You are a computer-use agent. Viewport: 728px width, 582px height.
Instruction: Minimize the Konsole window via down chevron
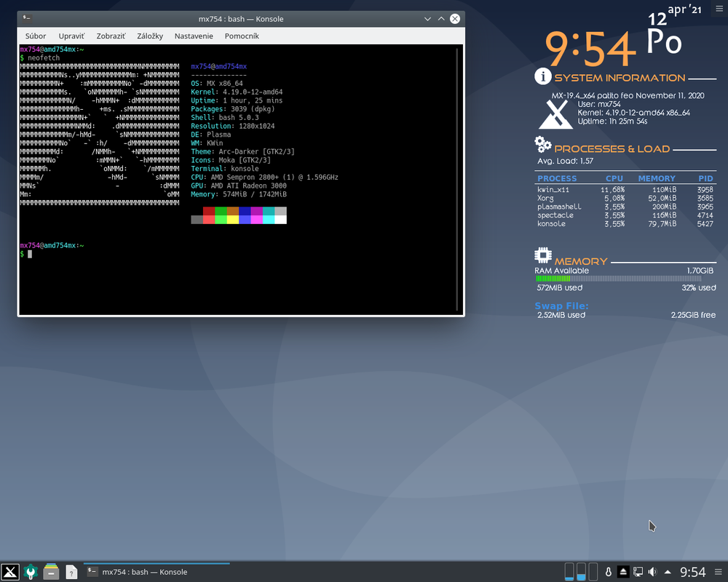pos(427,19)
